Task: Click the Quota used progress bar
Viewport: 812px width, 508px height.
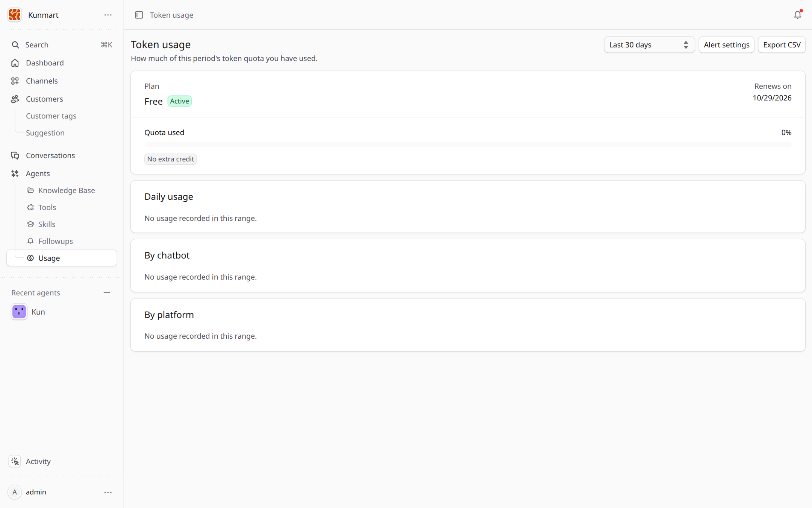Action: point(468,144)
